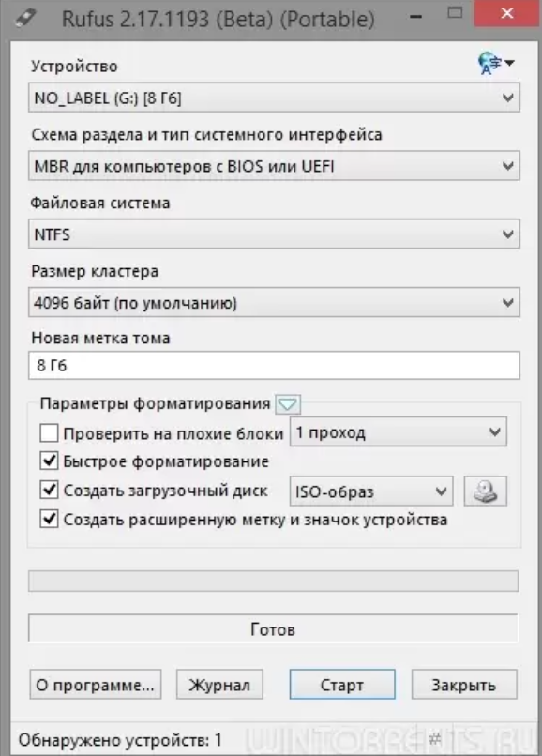Screen dimensions: 542x756
Task: Click the disc icon to select ISO image
Action: click(485, 491)
